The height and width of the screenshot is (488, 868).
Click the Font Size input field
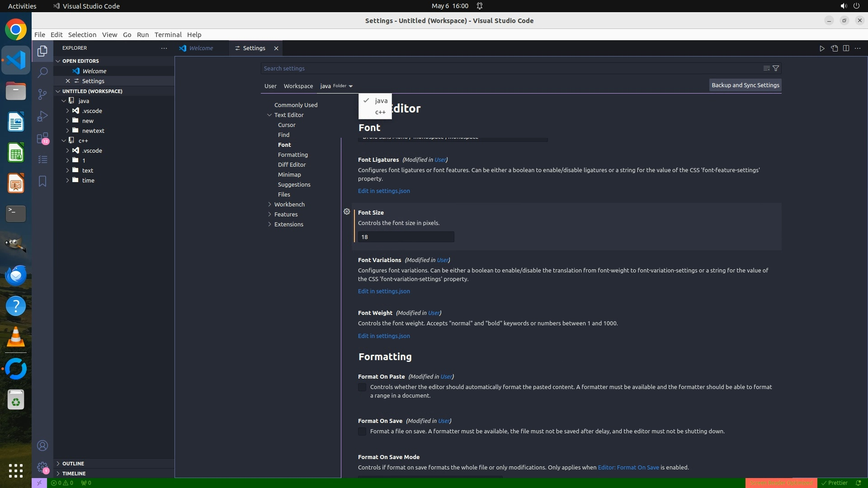click(x=406, y=237)
